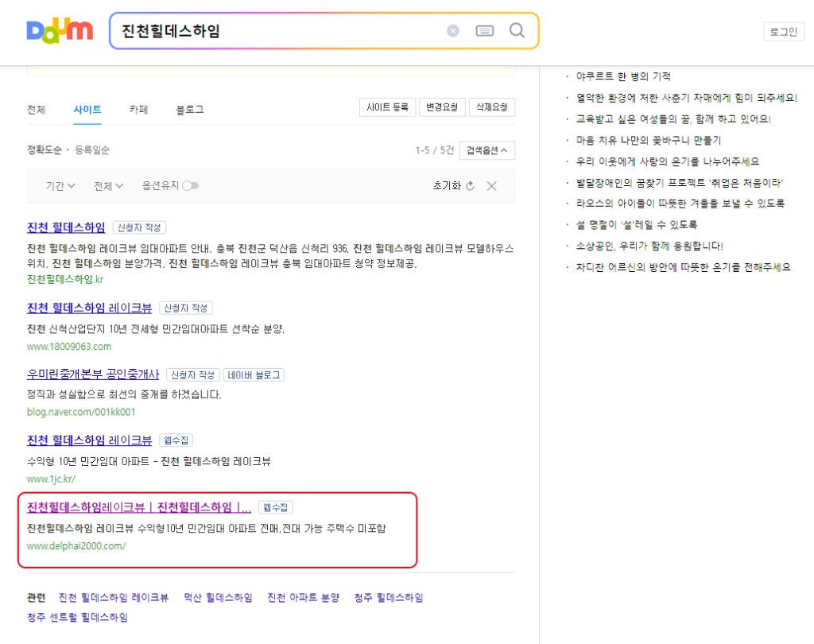Image resolution: width=814 pixels, height=644 pixels.
Task: Open the Daum logo home link
Action: tap(60, 31)
